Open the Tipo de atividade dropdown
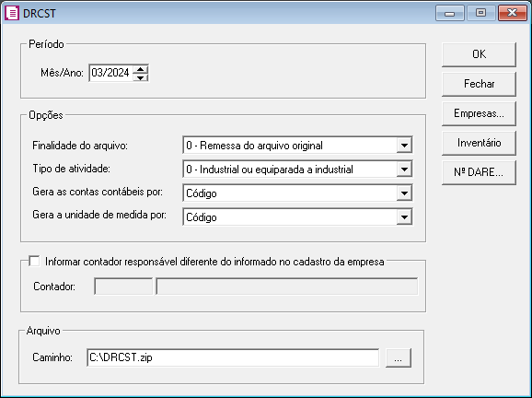Viewport: 532px width, 398px height. (x=404, y=170)
